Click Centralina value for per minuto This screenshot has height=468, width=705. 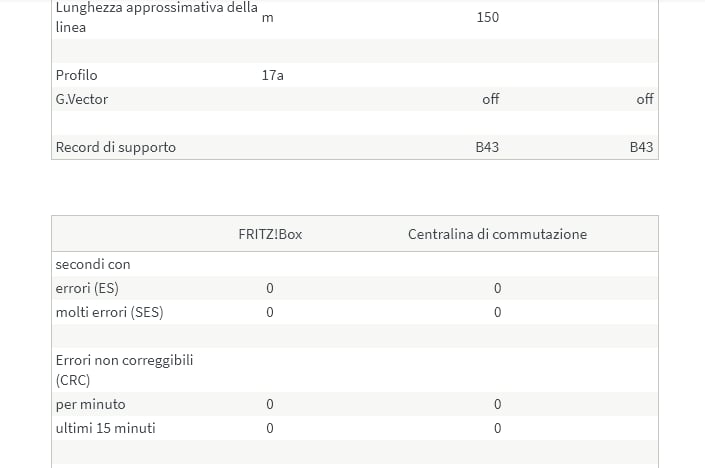(497, 404)
